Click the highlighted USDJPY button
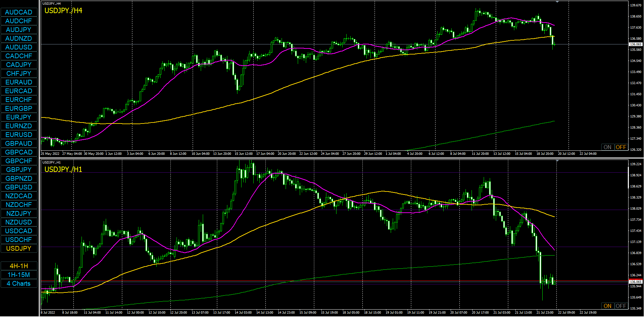Image resolution: width=644 pixels, height=317 pixels. point(19,248)
